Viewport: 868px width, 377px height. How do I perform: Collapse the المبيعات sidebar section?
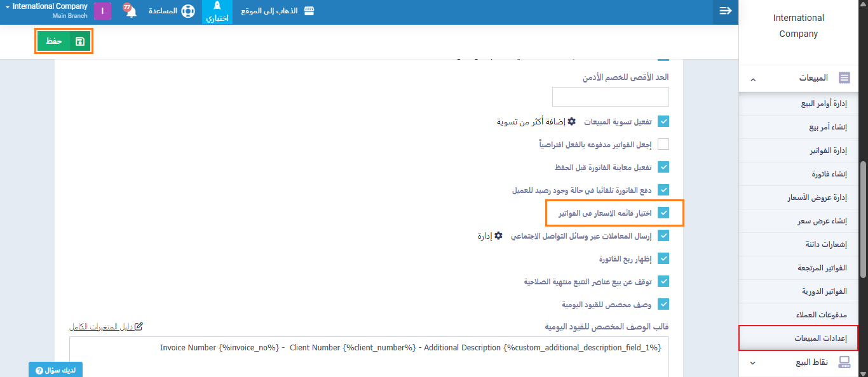coord(753,79)
